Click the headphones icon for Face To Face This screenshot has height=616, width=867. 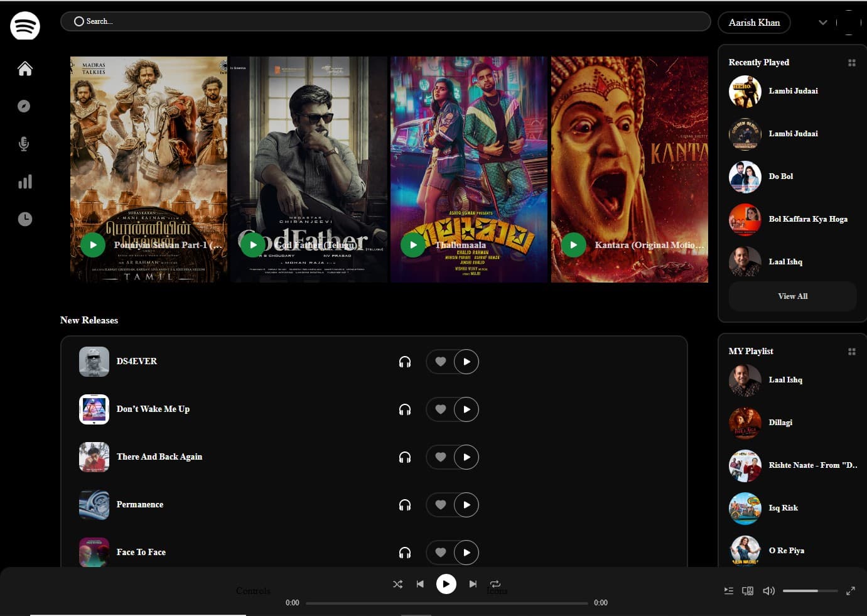405,553
